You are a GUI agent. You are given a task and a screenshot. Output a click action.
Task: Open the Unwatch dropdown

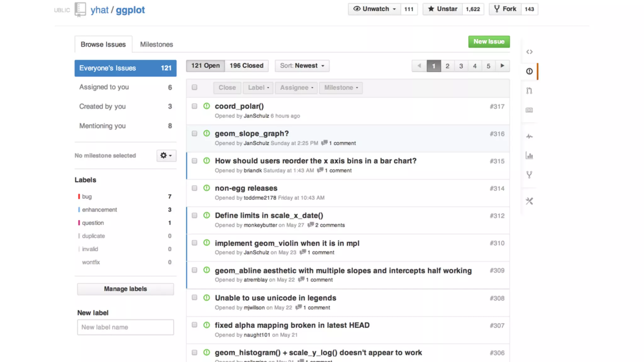(374, 9)
